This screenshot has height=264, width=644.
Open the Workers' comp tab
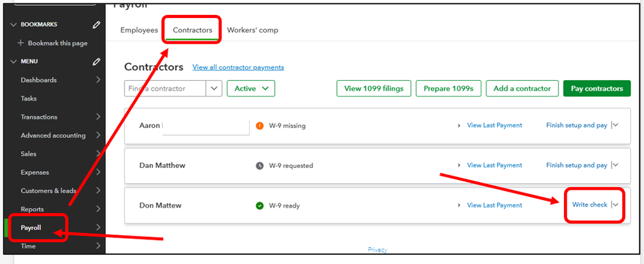252,30
